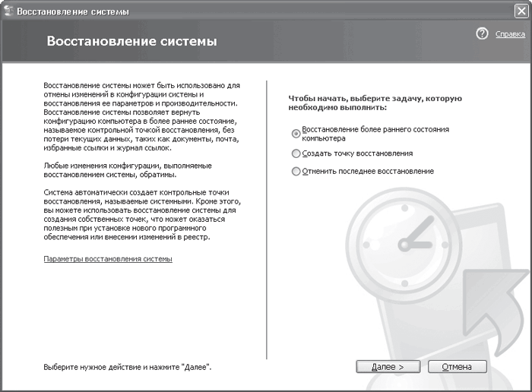
Task: Click the "Чтобы начать, выберите задачу" prompt heading
Action: point(375,103)
